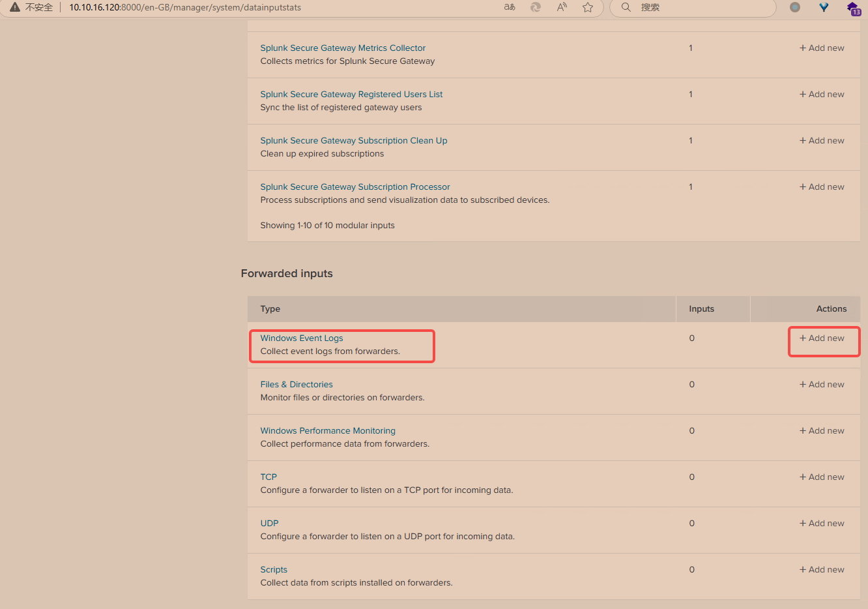Click inputs count 1 for Metrics Collector
868x609 pixels.
[x=691, y=48]
